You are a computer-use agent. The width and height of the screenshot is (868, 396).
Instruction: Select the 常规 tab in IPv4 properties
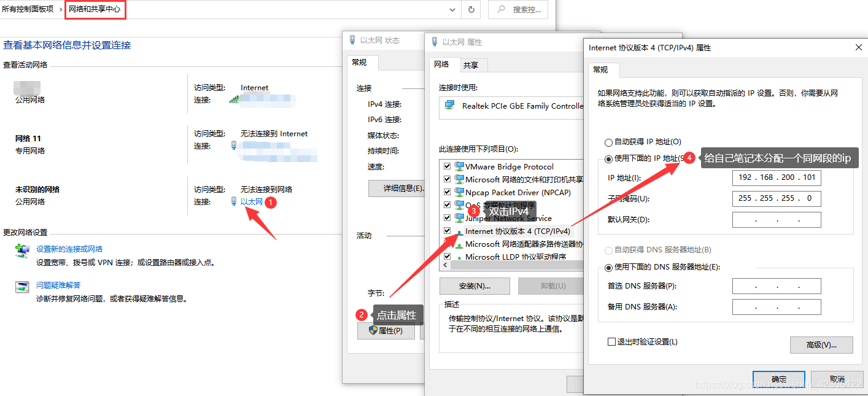pyautogui.click(x=604, y=69)
